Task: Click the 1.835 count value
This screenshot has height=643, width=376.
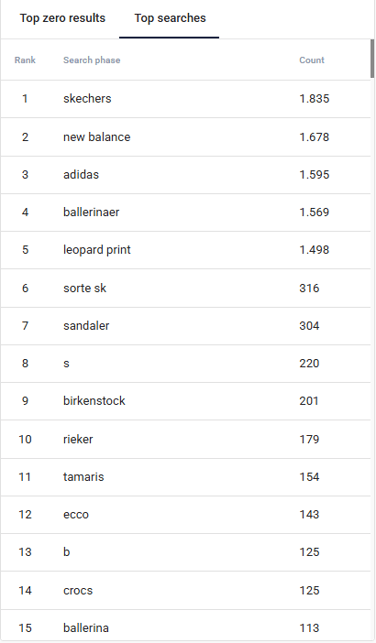Action: [x=314, y=99]
